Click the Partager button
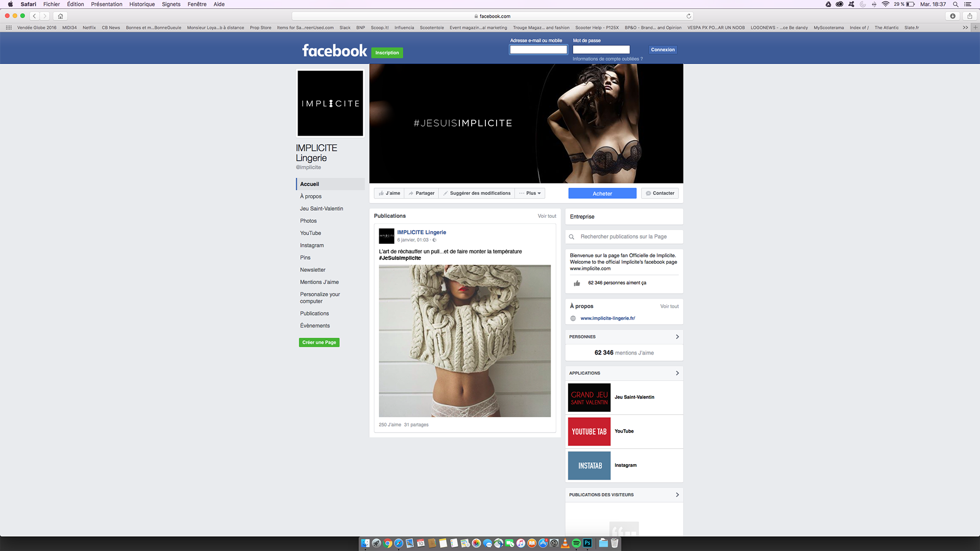Viewport: 980px width, 551px height. pos(421,193)
